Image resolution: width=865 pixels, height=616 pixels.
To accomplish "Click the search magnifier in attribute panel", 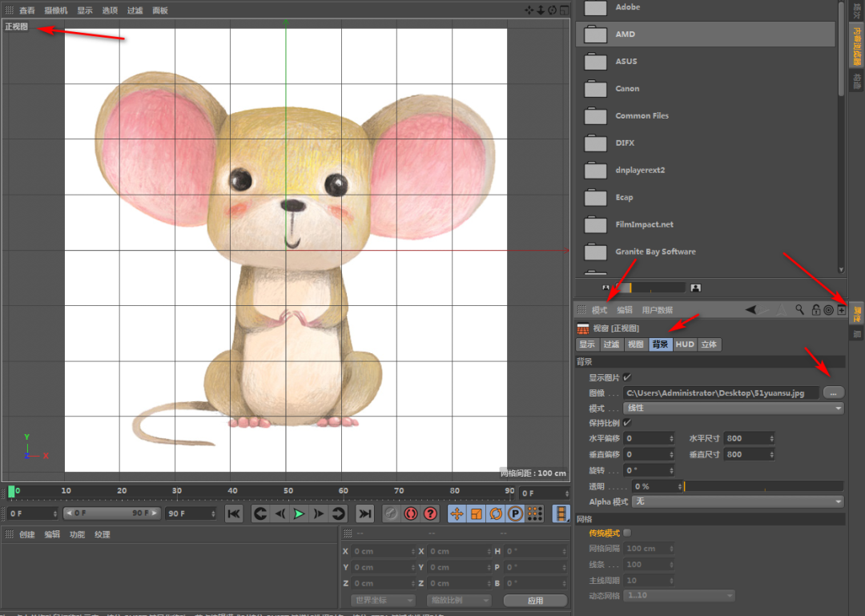I will tap(799, 310).
